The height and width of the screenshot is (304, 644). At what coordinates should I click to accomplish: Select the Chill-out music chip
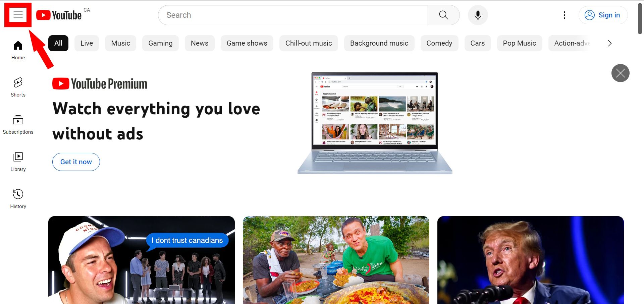click(x=309, y=43)
